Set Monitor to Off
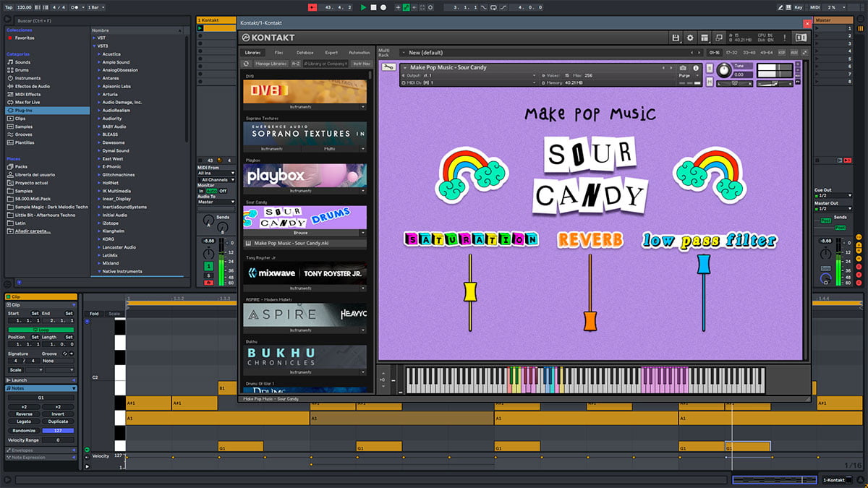Screen dimensions: 868x488 pyautogui.click(x=223, y=191)
